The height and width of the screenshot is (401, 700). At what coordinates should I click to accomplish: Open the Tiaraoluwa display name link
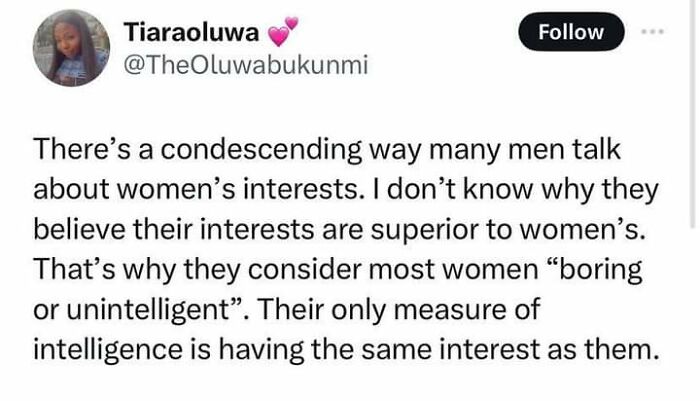(190, 33)
